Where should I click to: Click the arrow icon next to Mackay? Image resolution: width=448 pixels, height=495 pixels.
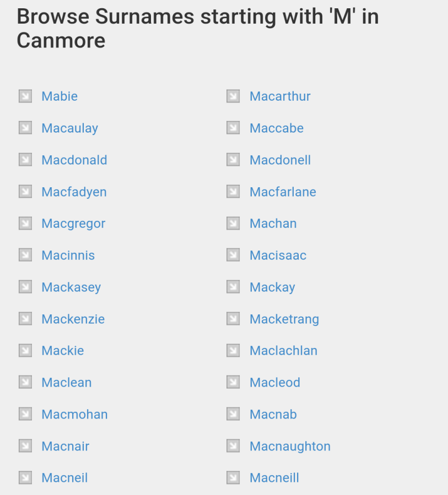click(x=233, y=287)
